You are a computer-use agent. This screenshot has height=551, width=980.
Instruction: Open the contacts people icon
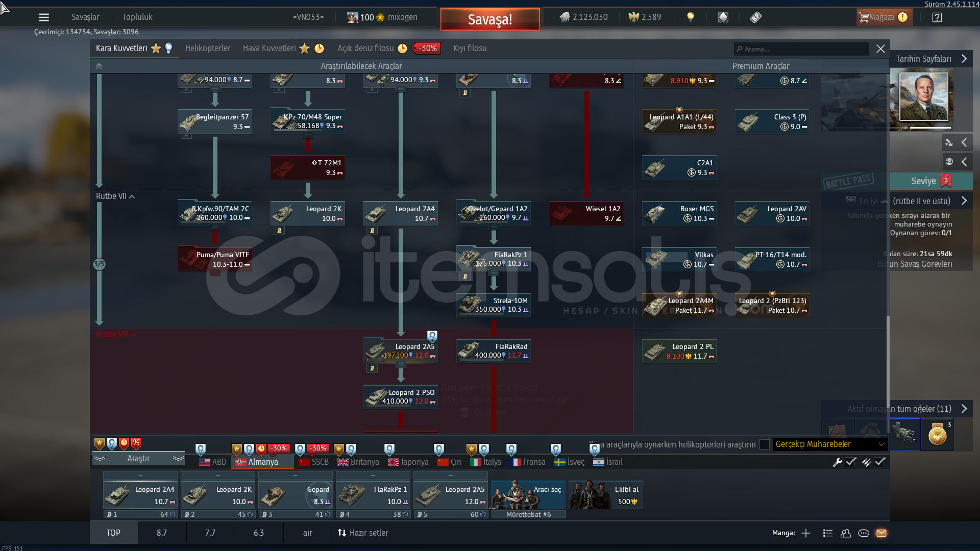846,533
